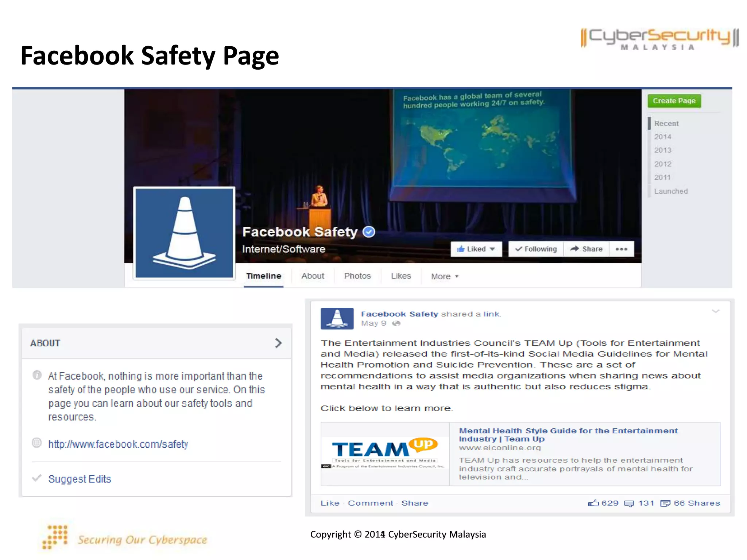The image size is (747, 560).
Task: Click the info icon beside the About description
Action: pos(37,375)
